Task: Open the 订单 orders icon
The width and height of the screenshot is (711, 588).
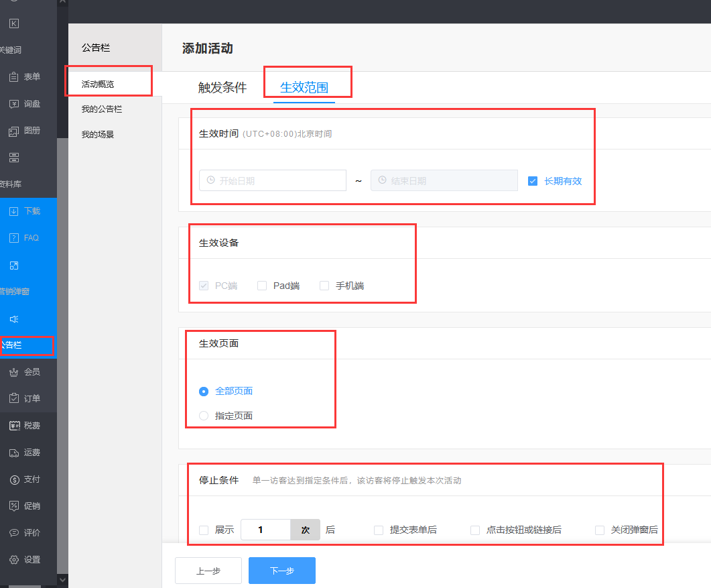Action: 13,399
